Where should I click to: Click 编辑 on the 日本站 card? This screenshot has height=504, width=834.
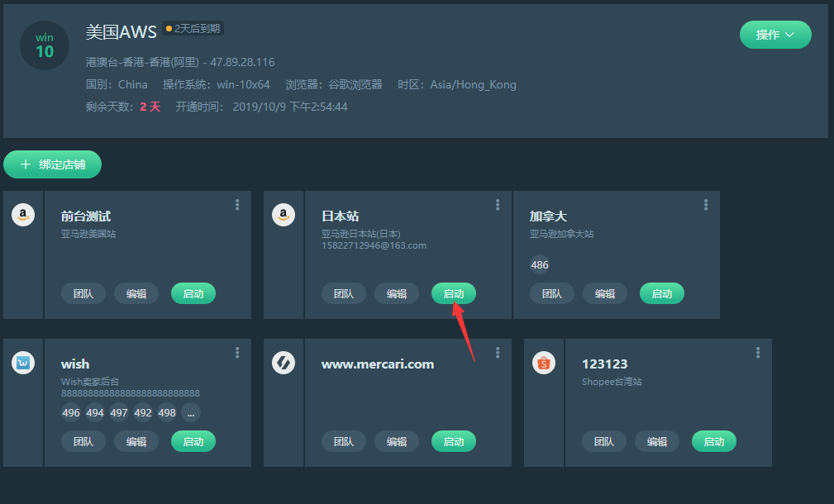click(396, 293)
